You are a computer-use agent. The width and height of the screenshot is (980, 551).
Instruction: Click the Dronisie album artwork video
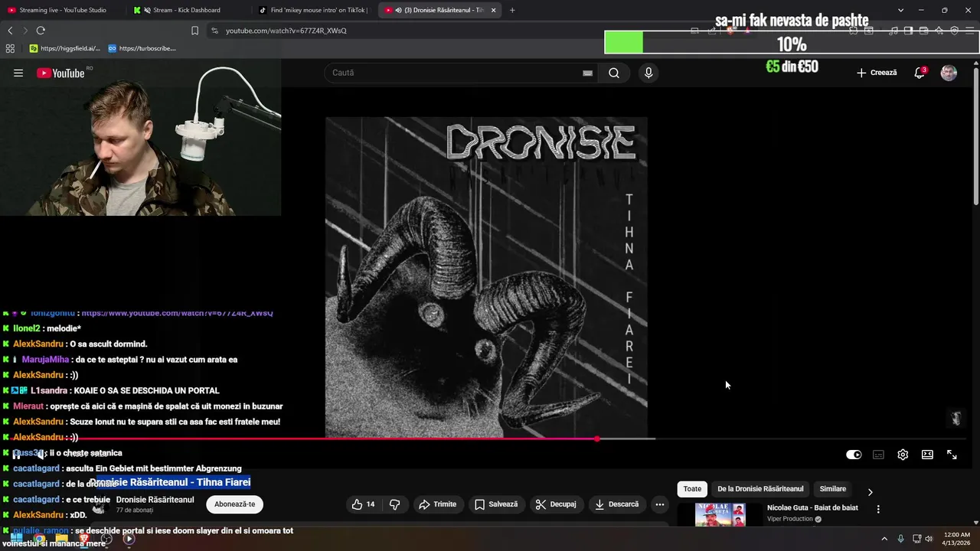click(486, 277)
